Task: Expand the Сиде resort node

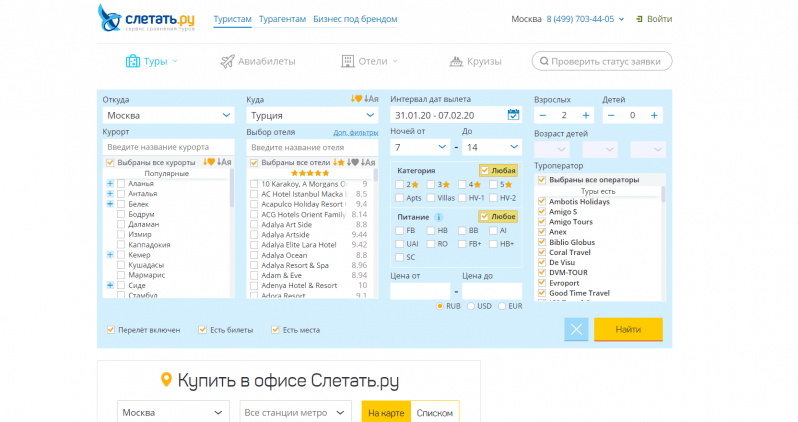Action: pos(110,285)
